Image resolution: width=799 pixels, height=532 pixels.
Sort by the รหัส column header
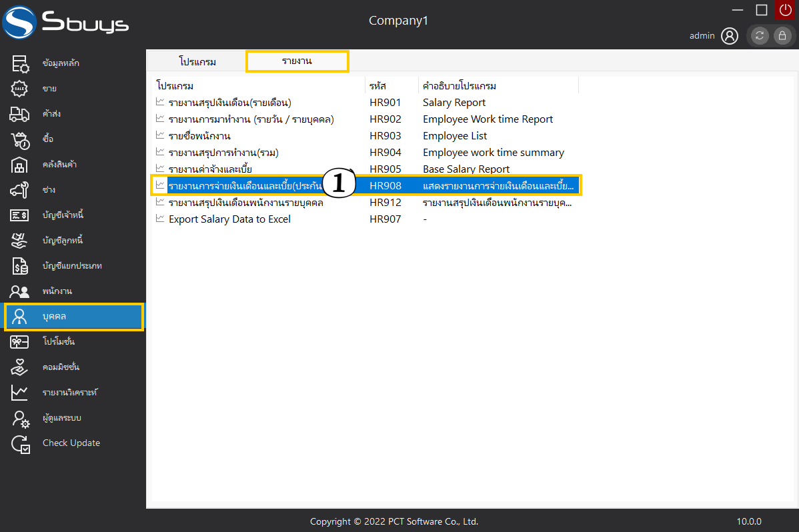click(x=377, y=86)
